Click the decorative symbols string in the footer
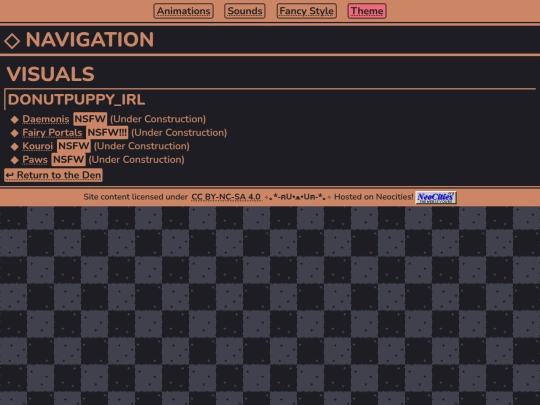 [298, 197]
